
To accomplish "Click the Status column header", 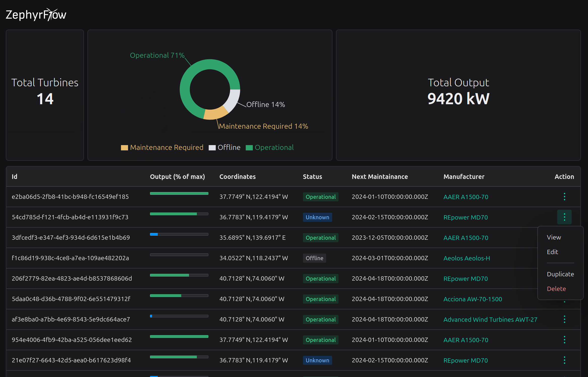I will click(312, 177).
